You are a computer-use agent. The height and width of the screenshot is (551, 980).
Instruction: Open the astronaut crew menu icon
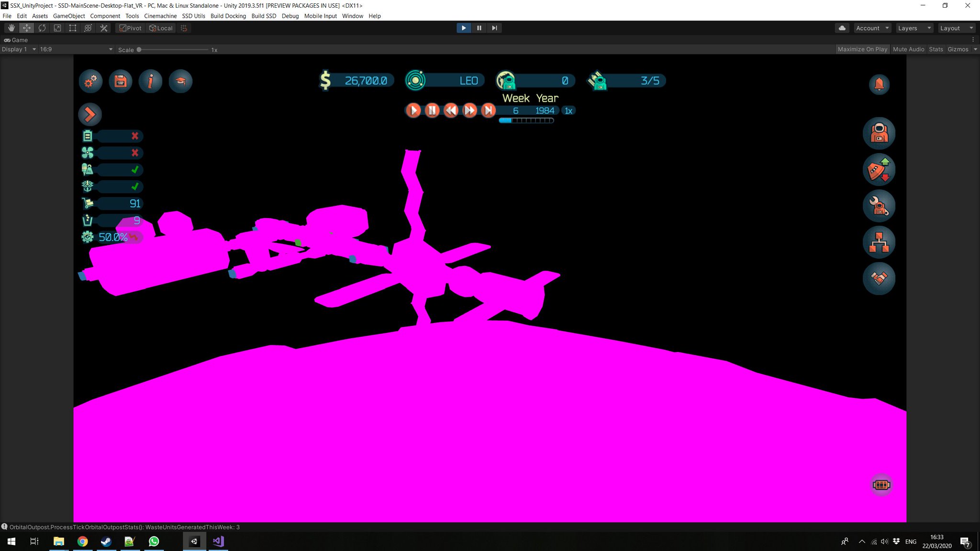pos(879,133)
